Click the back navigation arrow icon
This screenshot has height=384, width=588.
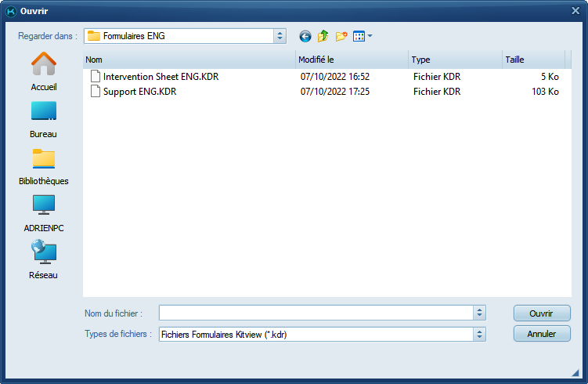point(305,36)
